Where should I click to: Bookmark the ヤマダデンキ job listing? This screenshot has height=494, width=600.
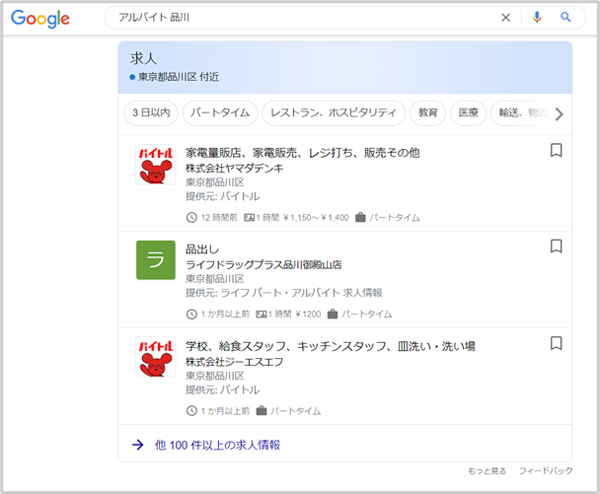[x=556, y=151]
